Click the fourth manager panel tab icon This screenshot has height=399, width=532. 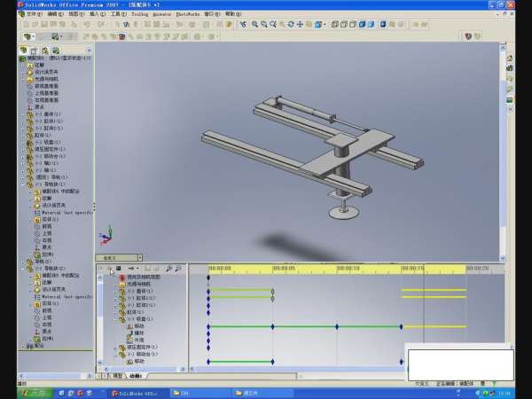56,51
